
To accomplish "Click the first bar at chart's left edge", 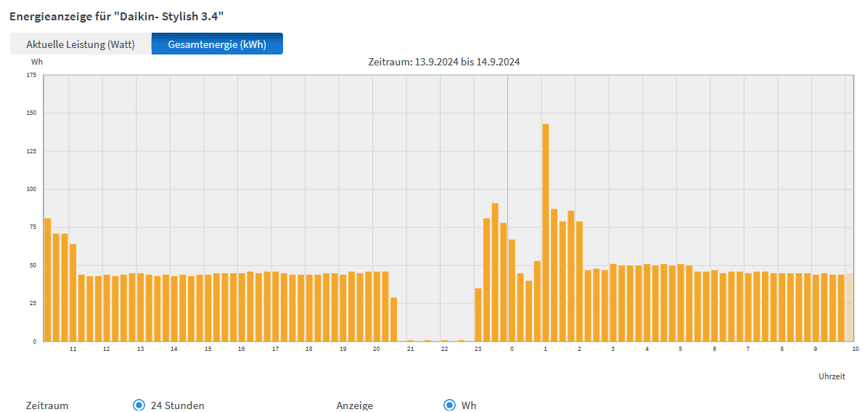I will [x=48, y=280].
